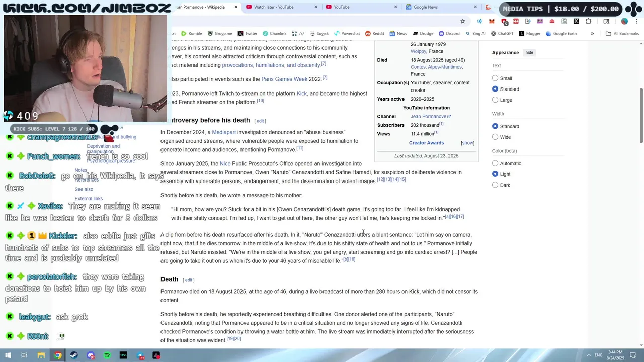
Task: Open the Soyjak bookmark
Action: point(319,34)
